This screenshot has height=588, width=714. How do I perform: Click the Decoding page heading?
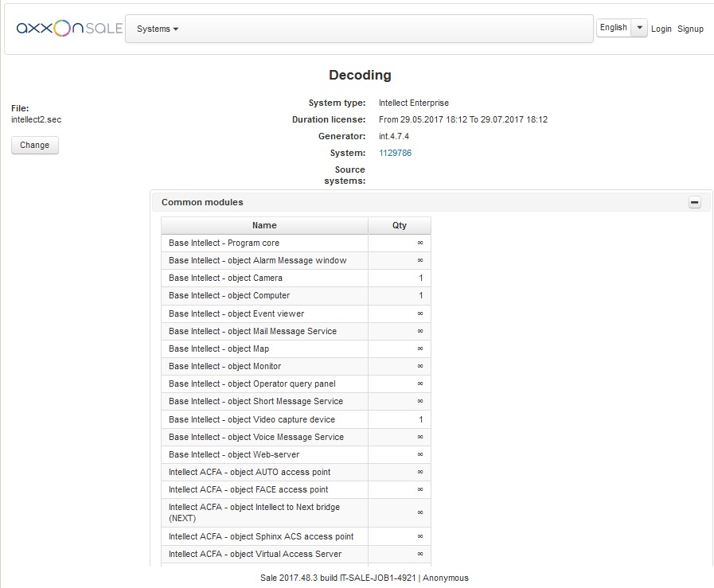click(x=360, y=75)
